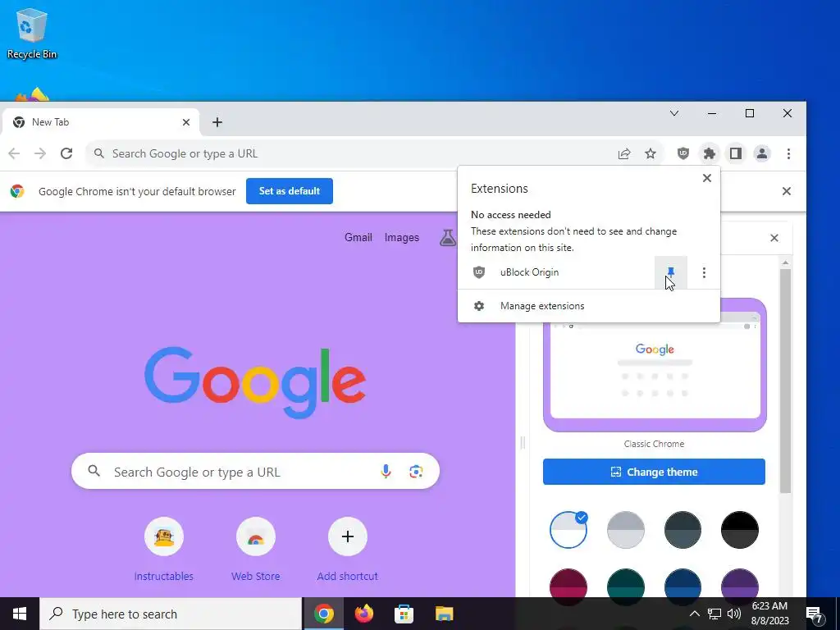Open Images link

(x=402, y=237)
